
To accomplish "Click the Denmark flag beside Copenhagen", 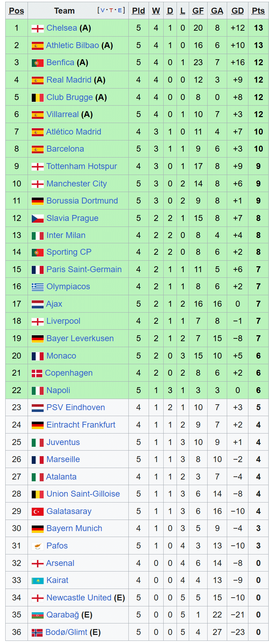I will (x=37, y=374).
